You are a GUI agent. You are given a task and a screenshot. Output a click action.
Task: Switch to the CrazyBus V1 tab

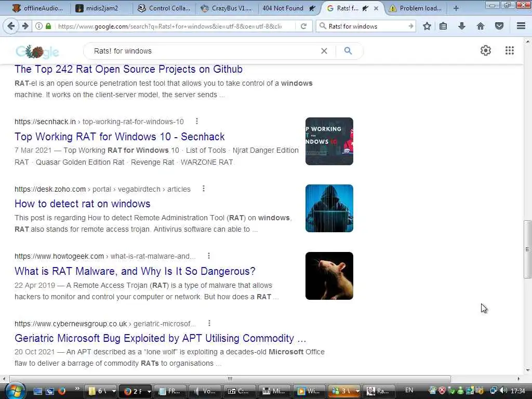227,8
